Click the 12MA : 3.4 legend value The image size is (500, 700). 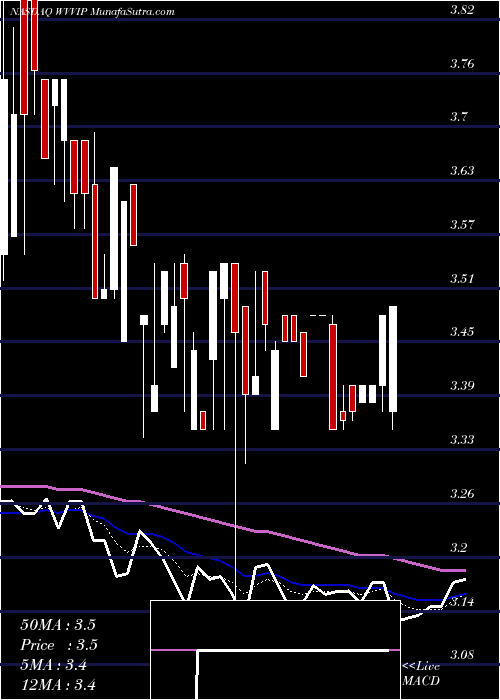tap(58, 685)
